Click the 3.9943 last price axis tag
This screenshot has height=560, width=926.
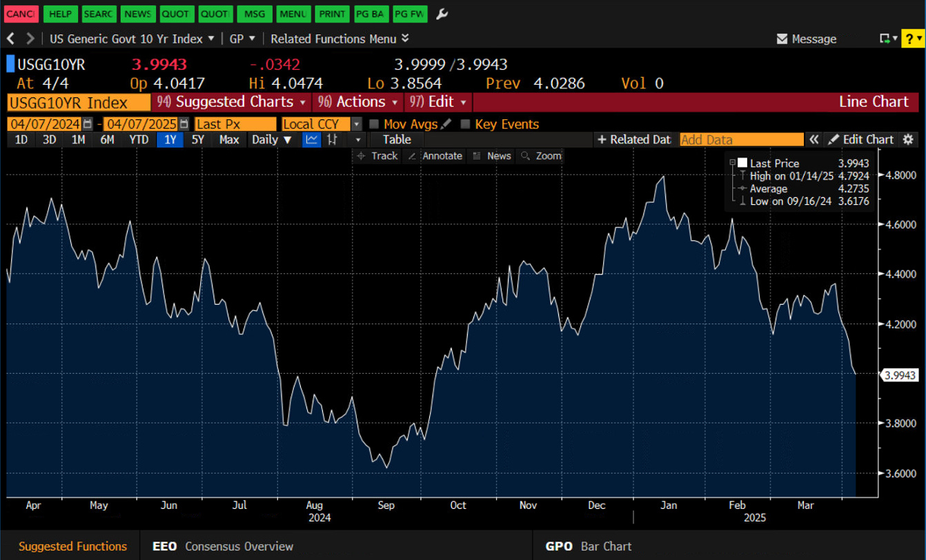[898, 374]
